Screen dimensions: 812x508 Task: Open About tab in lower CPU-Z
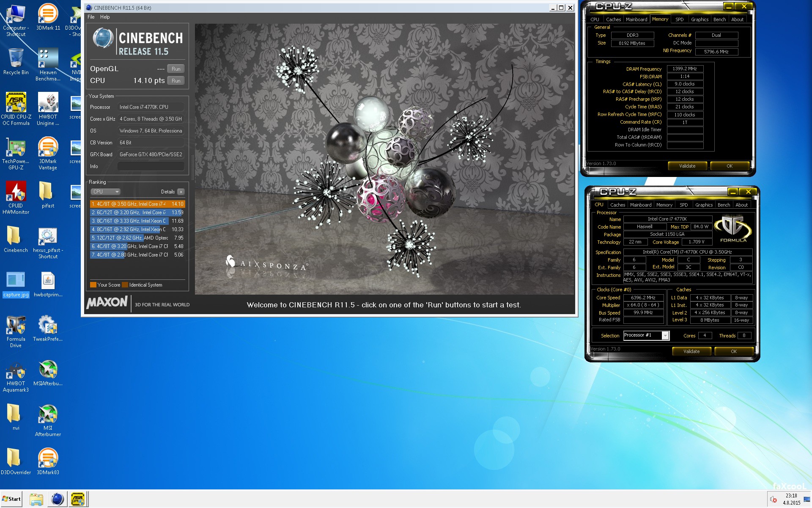tap(741, 205)
